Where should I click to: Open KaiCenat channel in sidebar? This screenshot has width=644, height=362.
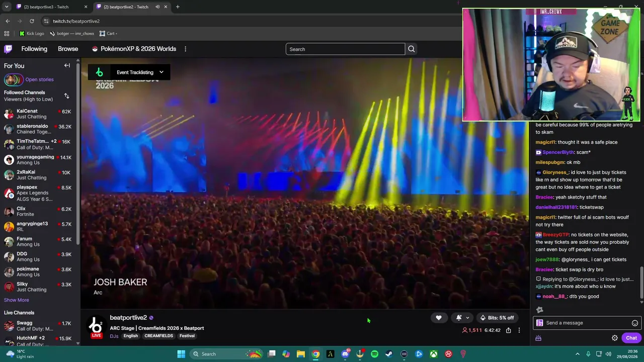pos(38,114)
